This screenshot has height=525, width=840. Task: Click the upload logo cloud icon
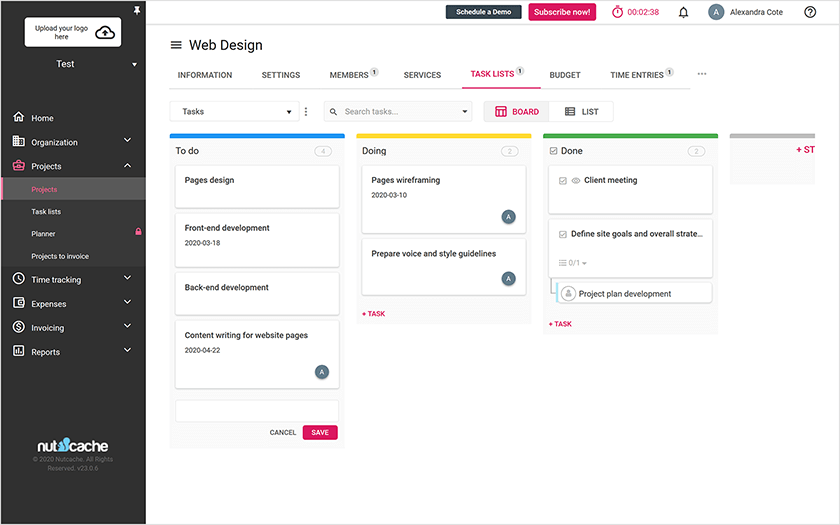click(105, 33)
